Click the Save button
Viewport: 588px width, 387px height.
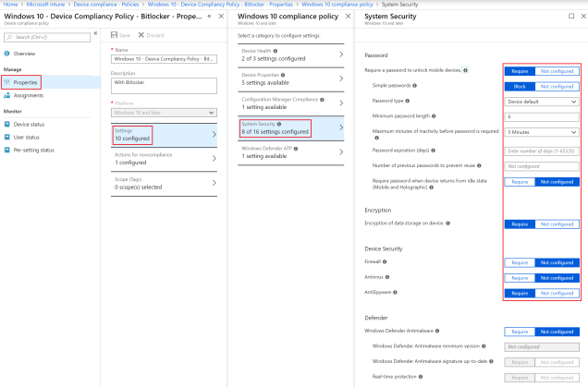(120, 35)
